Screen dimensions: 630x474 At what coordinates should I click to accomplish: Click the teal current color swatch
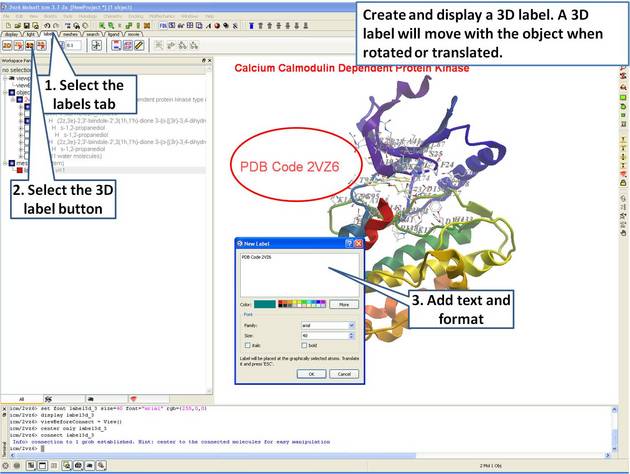click(x=265, y=303)
